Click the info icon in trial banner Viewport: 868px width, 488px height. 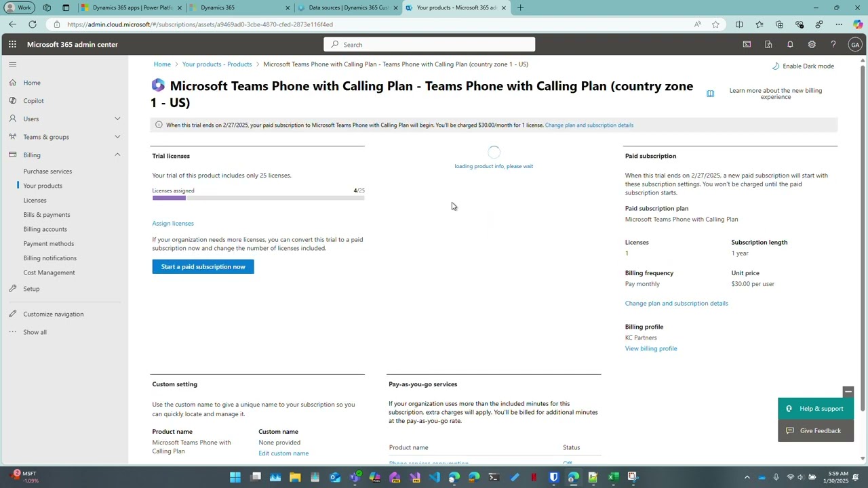click(x=159, y=125)
